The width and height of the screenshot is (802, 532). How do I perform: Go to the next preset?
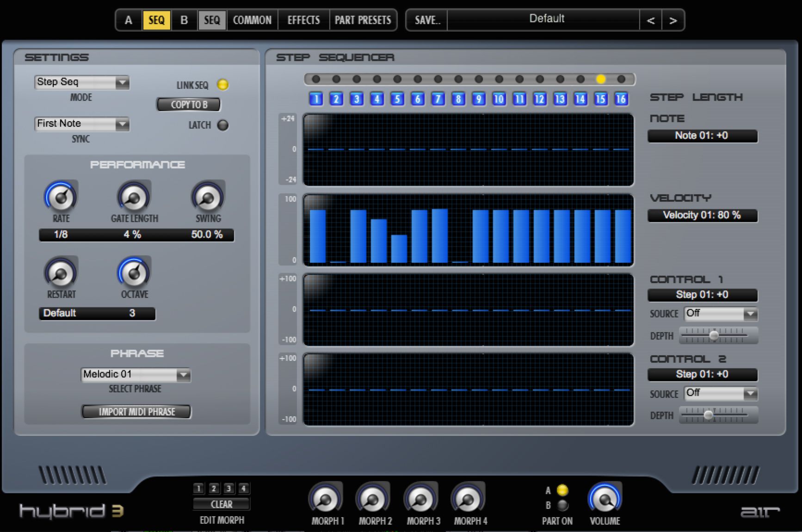pyautogui.click(x=673, y=20)
